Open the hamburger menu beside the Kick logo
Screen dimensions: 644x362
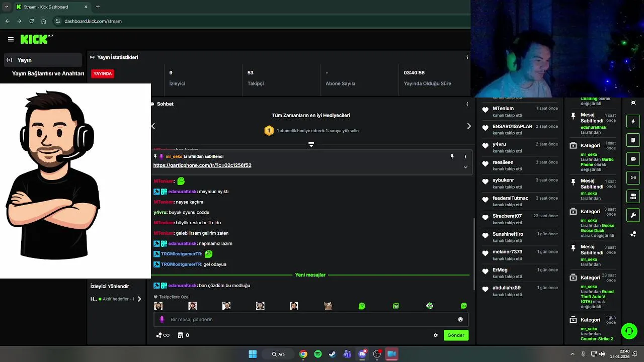pyautogui.click(x=11, y=39)
